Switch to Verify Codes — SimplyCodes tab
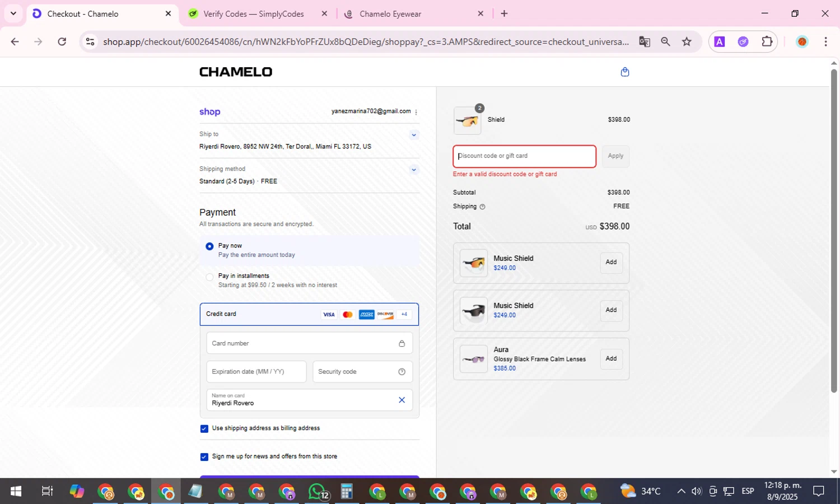 pos(254,14)
